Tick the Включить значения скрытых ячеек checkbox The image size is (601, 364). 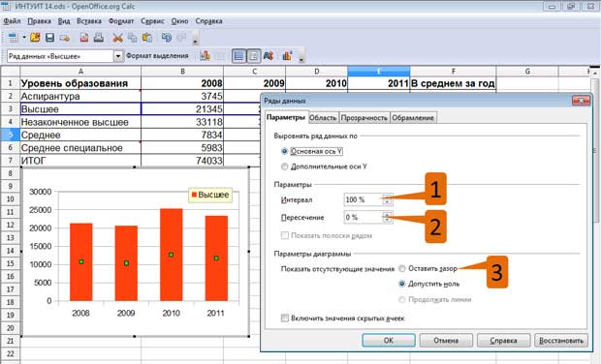point(285,318)
